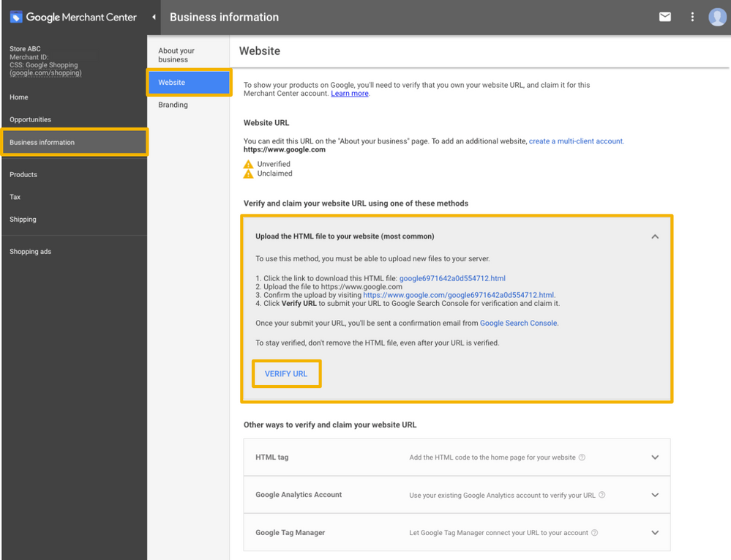The width and height of the screenshot is (731, 560).
Task: Click the Merchant ID label
Action: [x=29, y=57]
